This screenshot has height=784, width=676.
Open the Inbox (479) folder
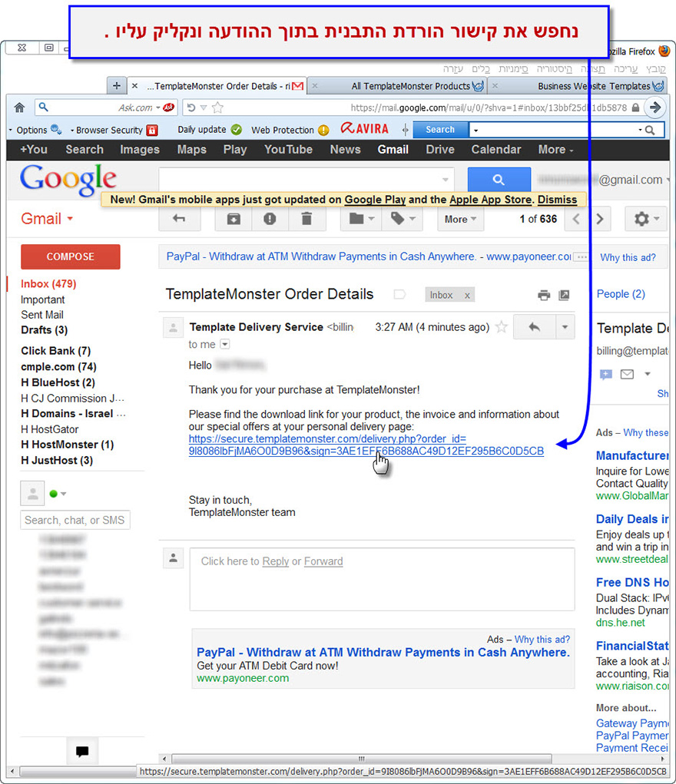(48, 283)
